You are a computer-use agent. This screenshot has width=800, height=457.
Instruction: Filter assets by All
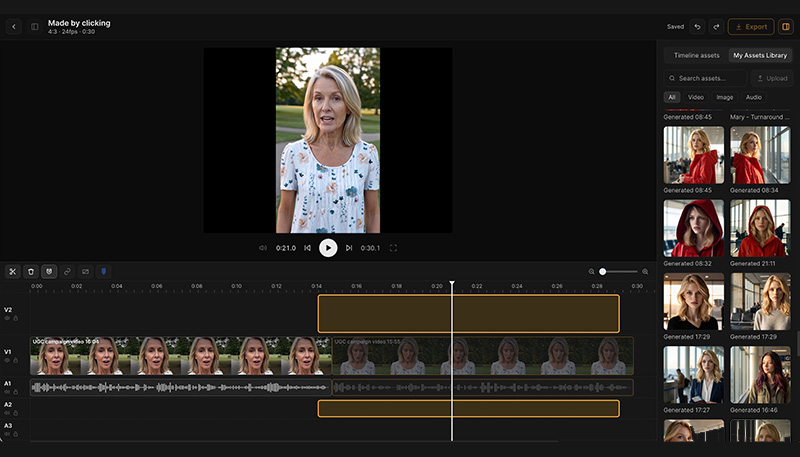[672, 97]
